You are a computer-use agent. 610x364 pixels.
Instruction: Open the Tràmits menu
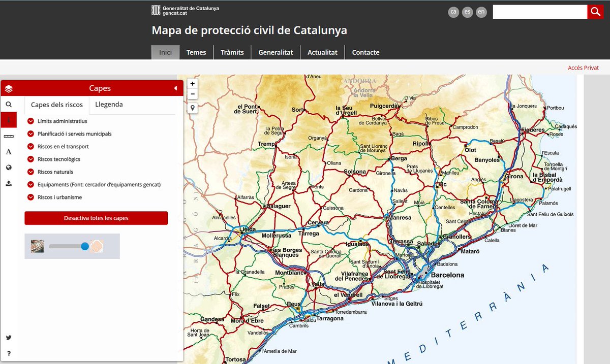coord(232,52)
